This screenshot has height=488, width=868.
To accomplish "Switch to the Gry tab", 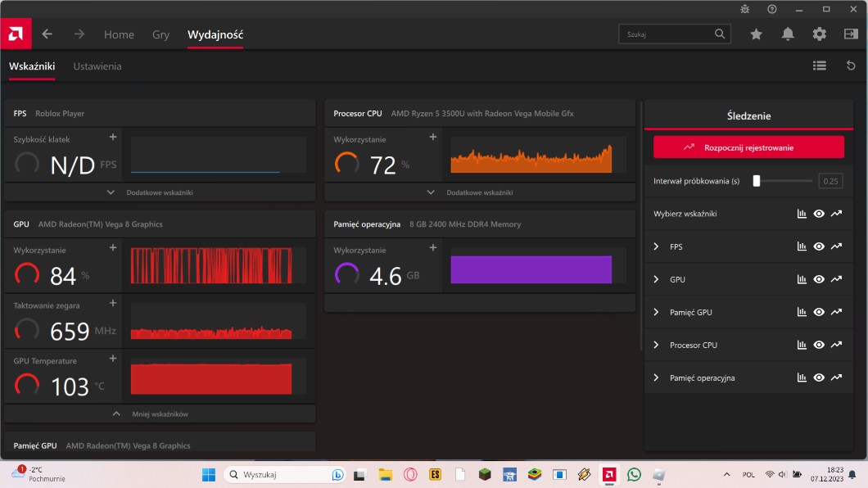I will tap(160, 34).
